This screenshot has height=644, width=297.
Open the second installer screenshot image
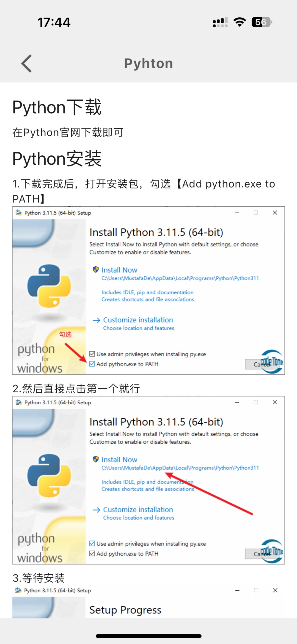click(x=148, y=480)
